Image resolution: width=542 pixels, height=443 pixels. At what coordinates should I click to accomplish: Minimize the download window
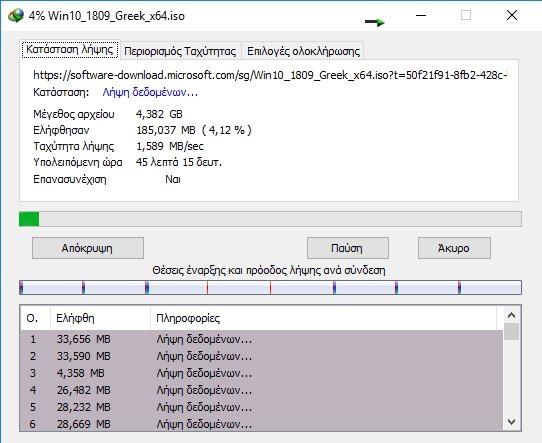pyautogui.click(x=421, y=15)
